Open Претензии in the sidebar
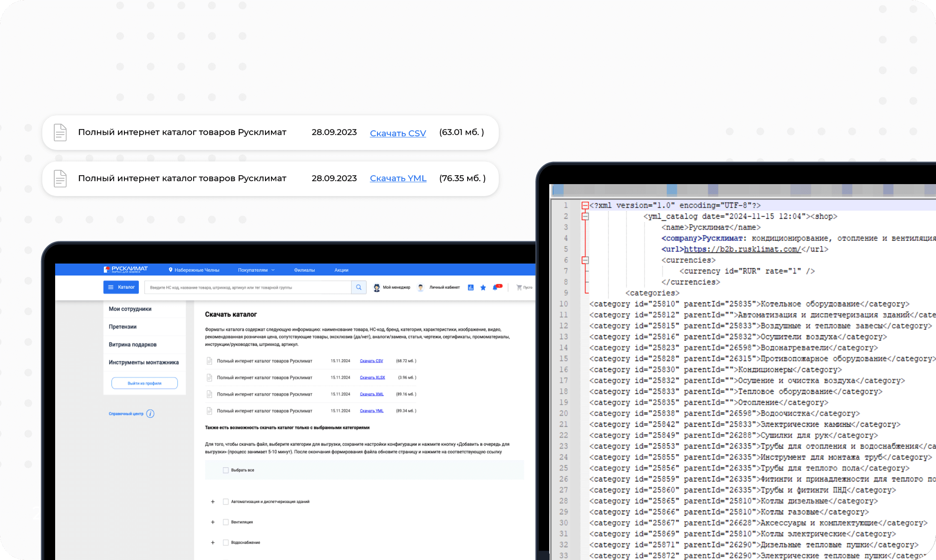 click(x=123, y=327)
